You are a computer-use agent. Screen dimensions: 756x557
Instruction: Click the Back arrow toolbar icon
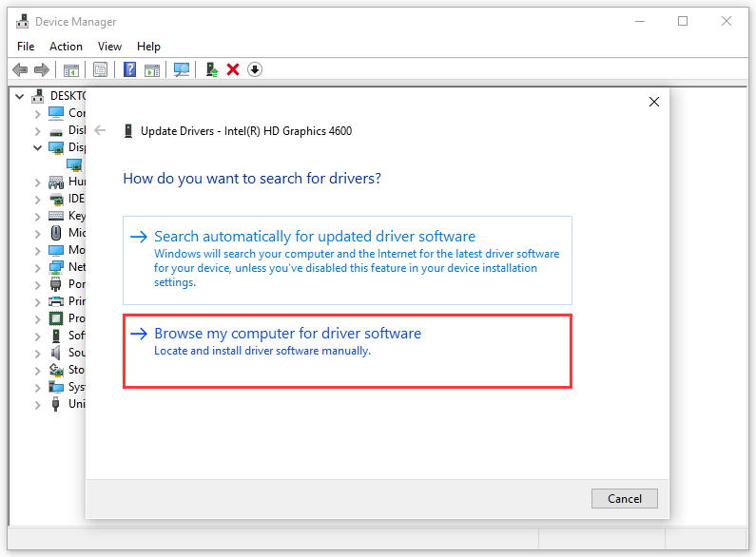20,70
